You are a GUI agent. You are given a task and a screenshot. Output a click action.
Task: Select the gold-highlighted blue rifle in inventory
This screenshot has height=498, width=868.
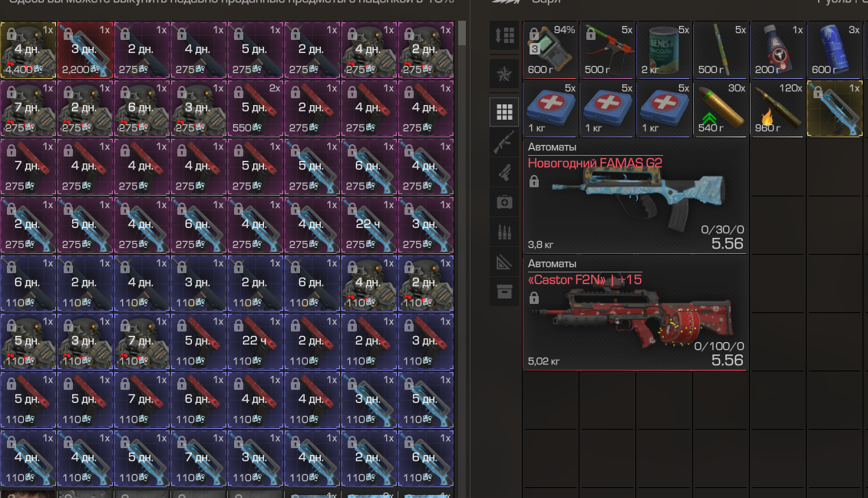pos(835,108)
